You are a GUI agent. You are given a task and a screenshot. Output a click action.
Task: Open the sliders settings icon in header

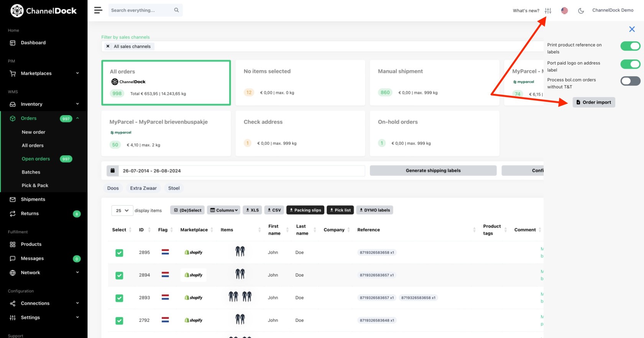tap(548, 11)
